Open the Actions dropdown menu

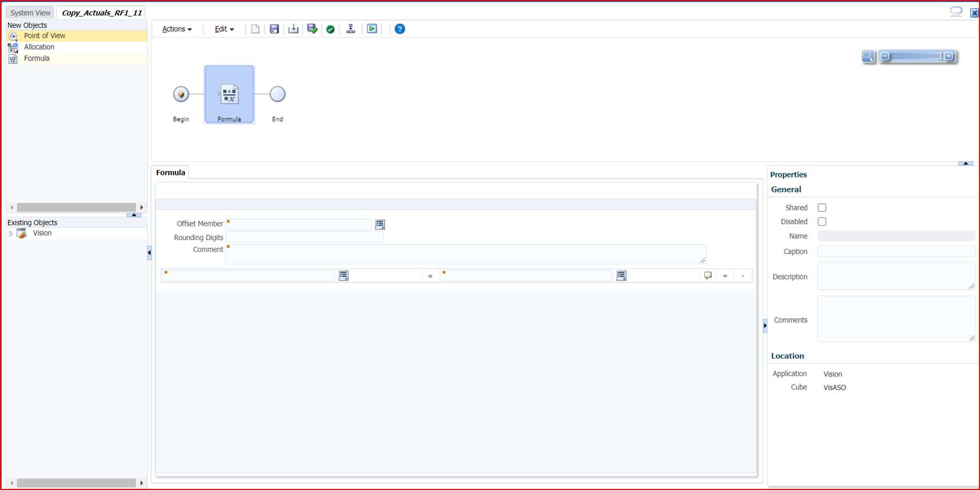pyautogui.click(x=176, y=29)
